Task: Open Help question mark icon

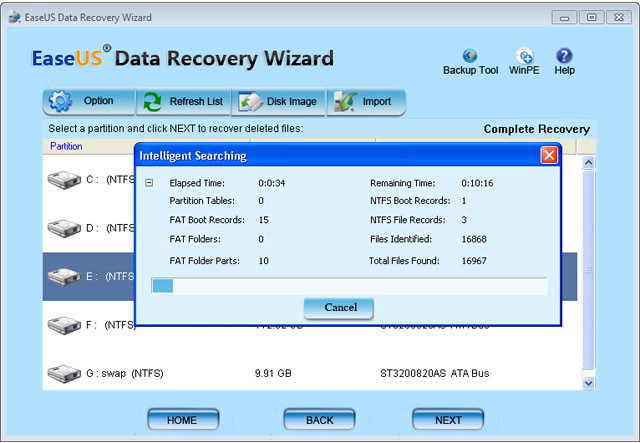Action: [564, 56]
